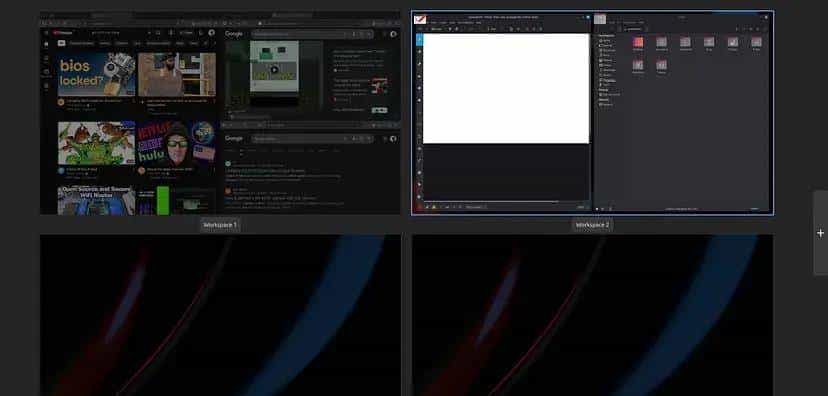
Task: Open the Workspace 1 preview
Action: (x=220, y=113)
